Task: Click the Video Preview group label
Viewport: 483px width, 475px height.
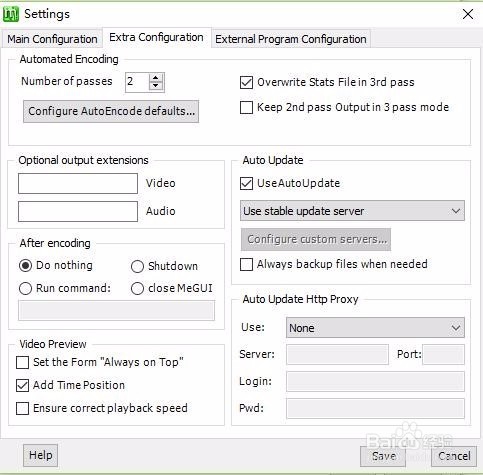Action: point(53,344)
